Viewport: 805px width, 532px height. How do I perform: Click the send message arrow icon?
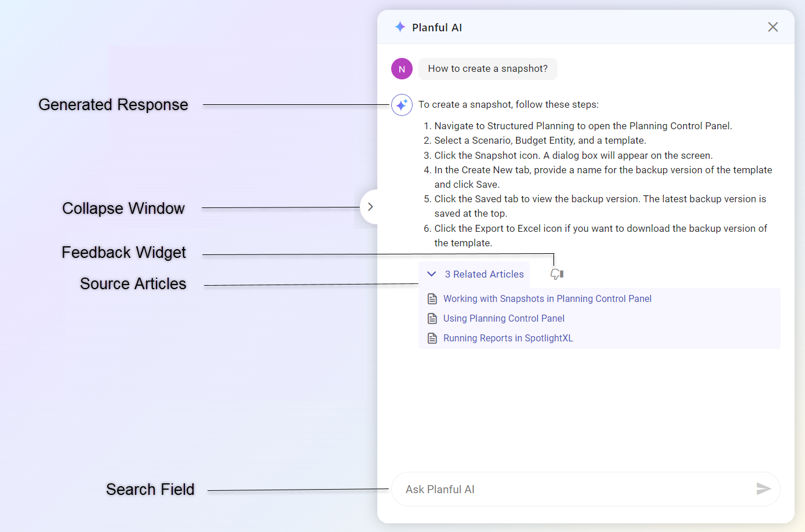763,489
